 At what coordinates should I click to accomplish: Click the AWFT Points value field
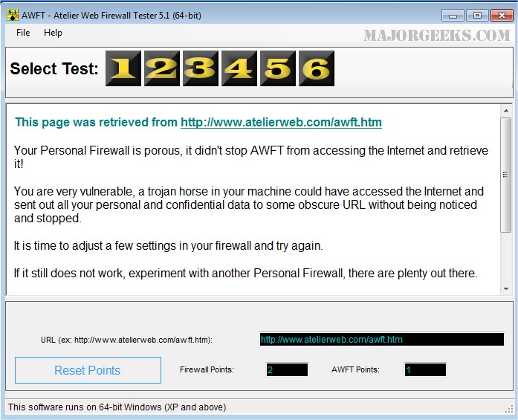pos(425,369)
